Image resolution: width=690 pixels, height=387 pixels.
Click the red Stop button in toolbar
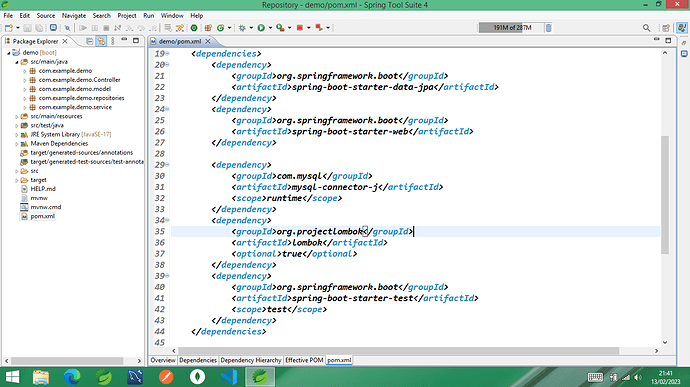click(x=300, y=28)
